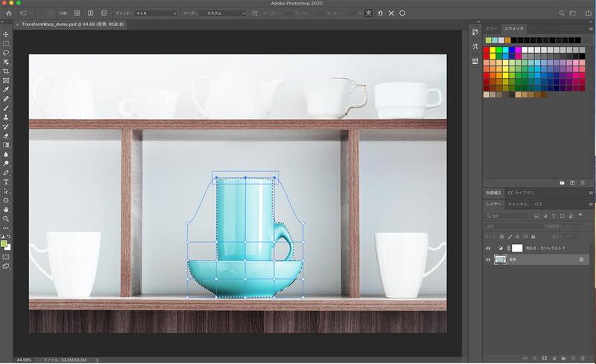Select the Dodge tool
Image resolution: width=596 pixels, height=364 pixels.
pos(6,163)
